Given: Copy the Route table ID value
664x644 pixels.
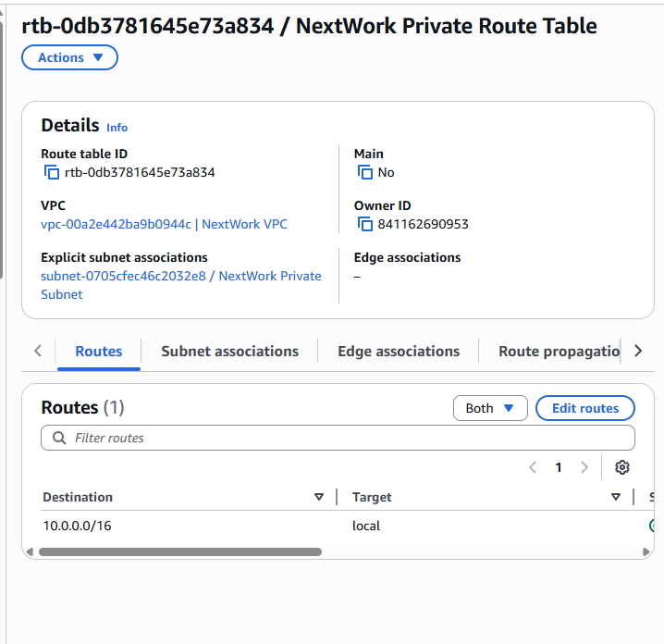Looking at the screenshot, I should (x=52, y=173).
